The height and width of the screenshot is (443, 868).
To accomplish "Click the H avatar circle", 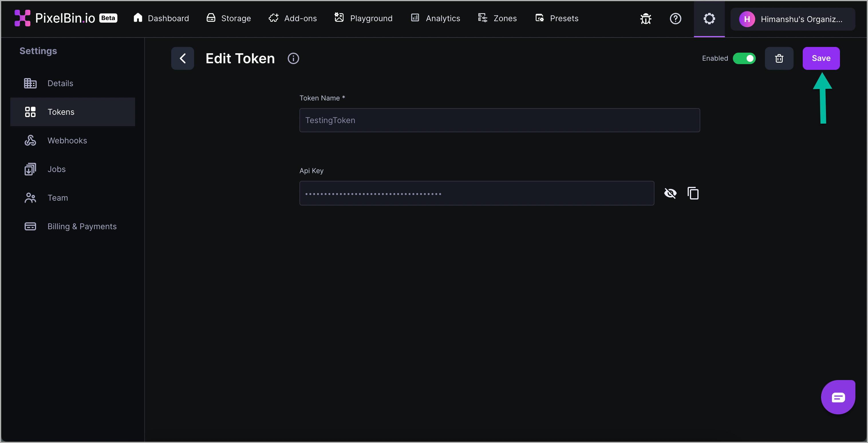I will coord(747,19).
